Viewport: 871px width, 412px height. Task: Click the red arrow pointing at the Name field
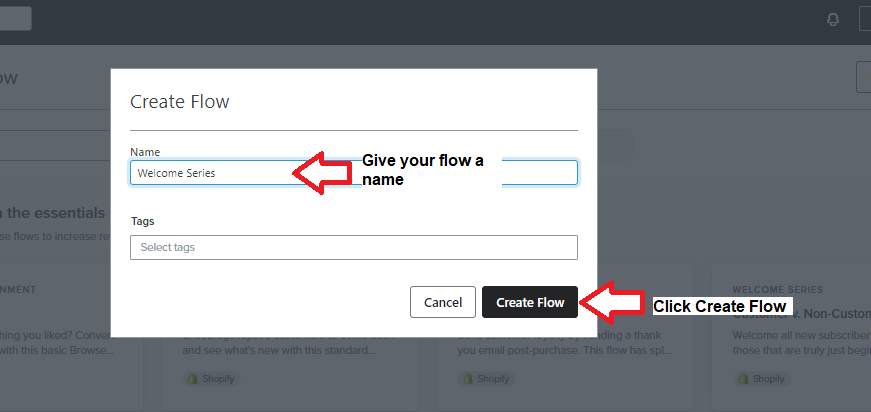point(323,173)
